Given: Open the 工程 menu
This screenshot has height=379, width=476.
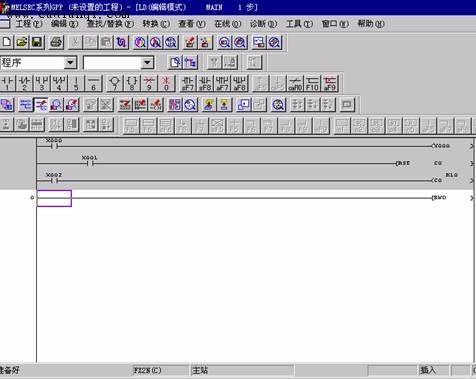Looking at the screenshot, I should coord(29,24).
